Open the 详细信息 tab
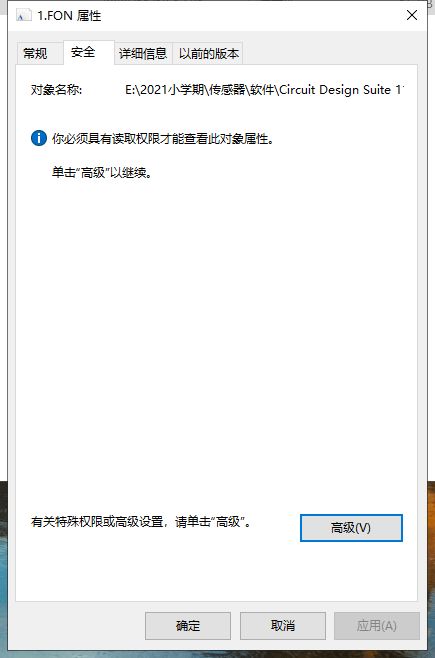The image size is (435, 658). tap(143, 54)
